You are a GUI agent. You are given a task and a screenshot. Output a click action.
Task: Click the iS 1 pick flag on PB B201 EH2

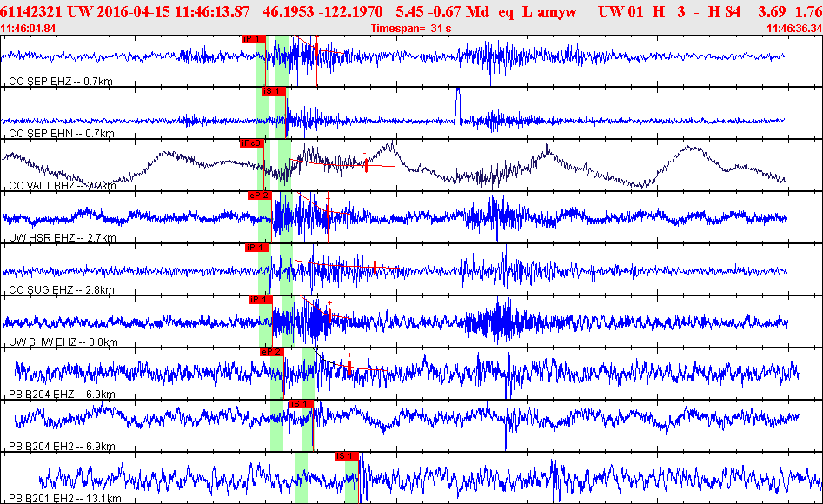click(x=346, y=455)
